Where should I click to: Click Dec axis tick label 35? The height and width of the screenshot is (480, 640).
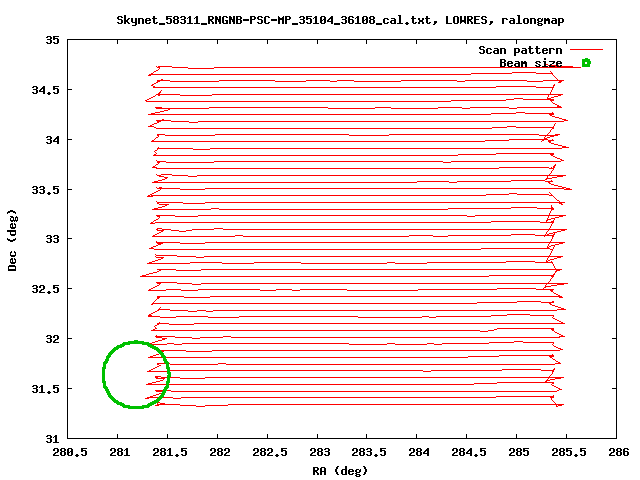tap(52, 40)
